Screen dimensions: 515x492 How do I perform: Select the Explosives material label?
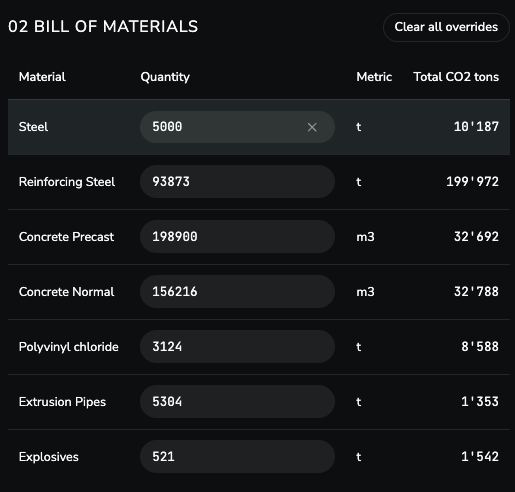tap(49, 457)
